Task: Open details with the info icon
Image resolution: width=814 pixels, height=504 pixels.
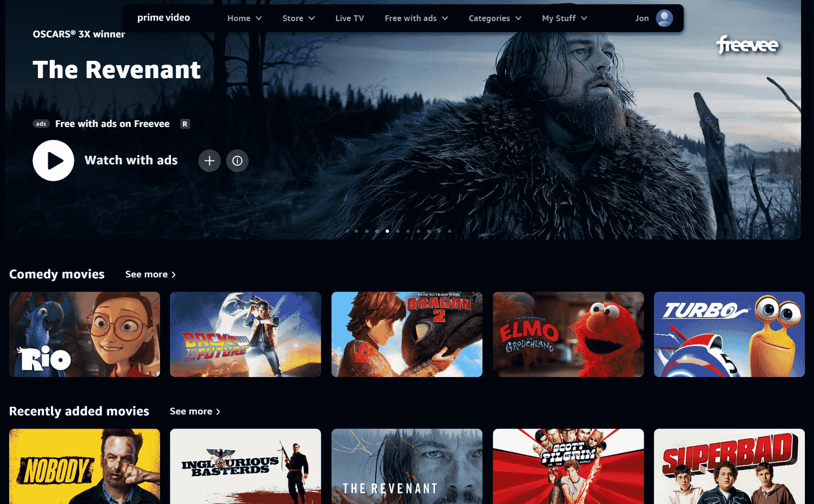Action: pyautogui.click(x=237, y=161)
